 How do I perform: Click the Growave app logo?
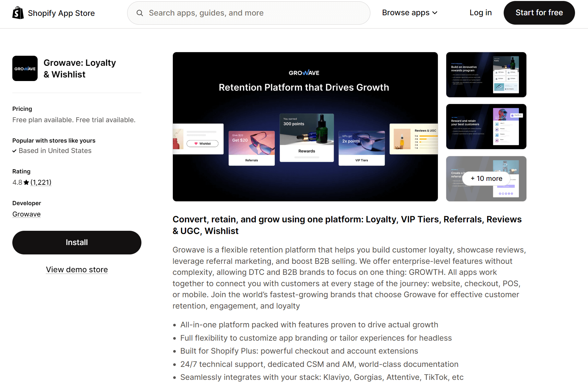coord(25,68)
